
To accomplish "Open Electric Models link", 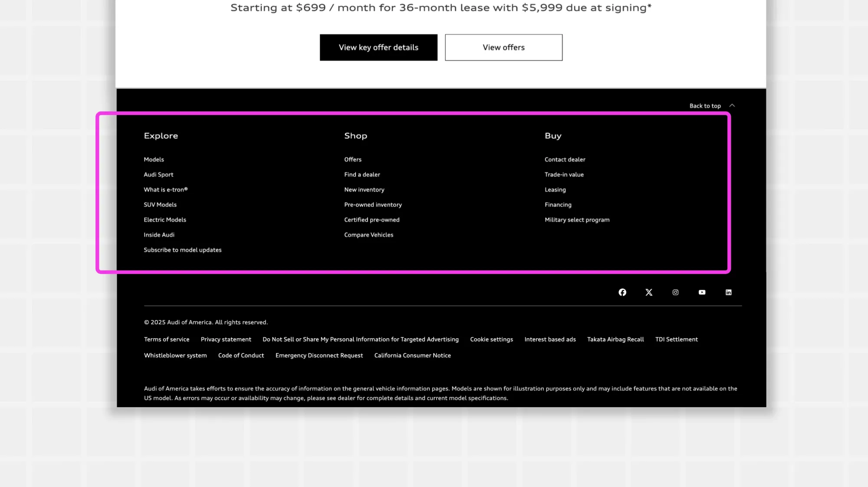I will point(165,220).
